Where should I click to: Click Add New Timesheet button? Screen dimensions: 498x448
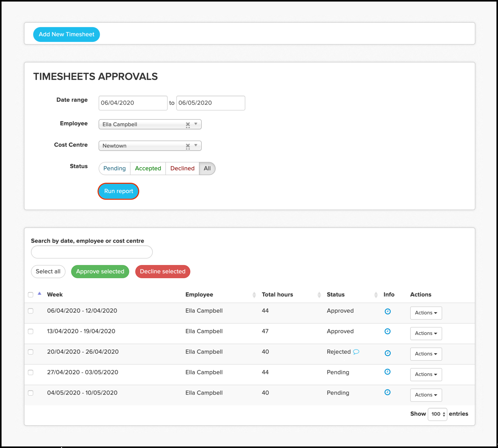[66, 34]
